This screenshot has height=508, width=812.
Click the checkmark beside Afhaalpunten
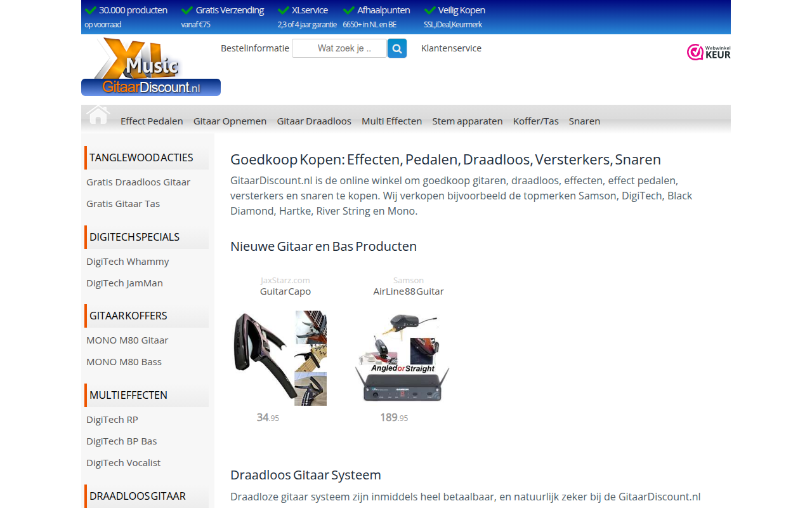click(x=349, y=10)
